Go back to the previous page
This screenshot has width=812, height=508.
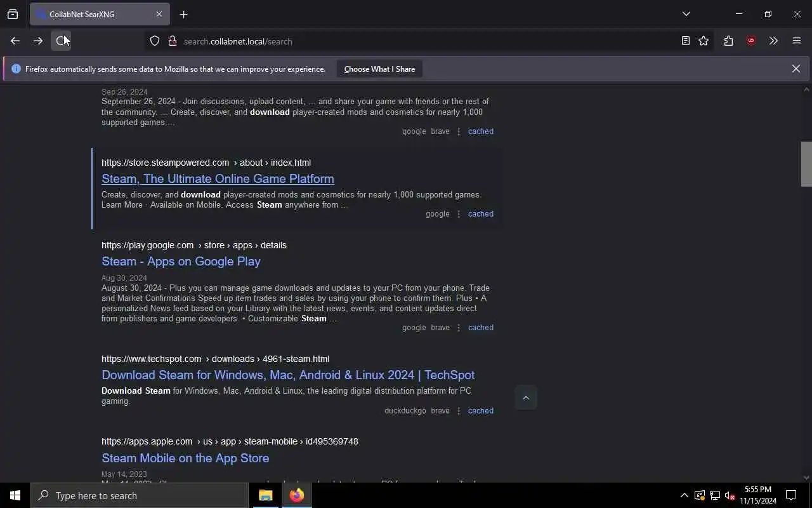[15, 41]
